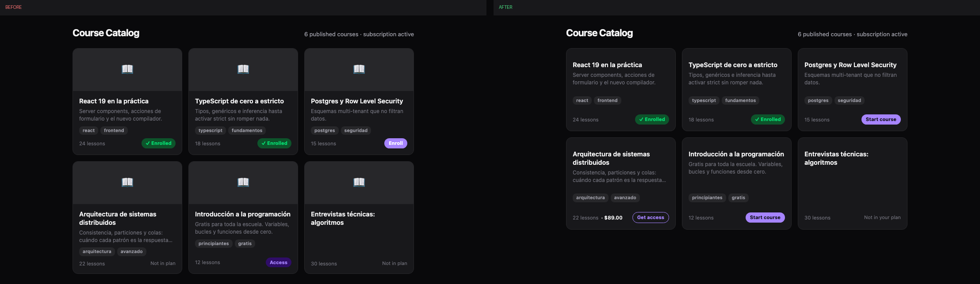
Task: Click the book icon on the BEFORE React 19 card
Action: click(x=127, y=69)
